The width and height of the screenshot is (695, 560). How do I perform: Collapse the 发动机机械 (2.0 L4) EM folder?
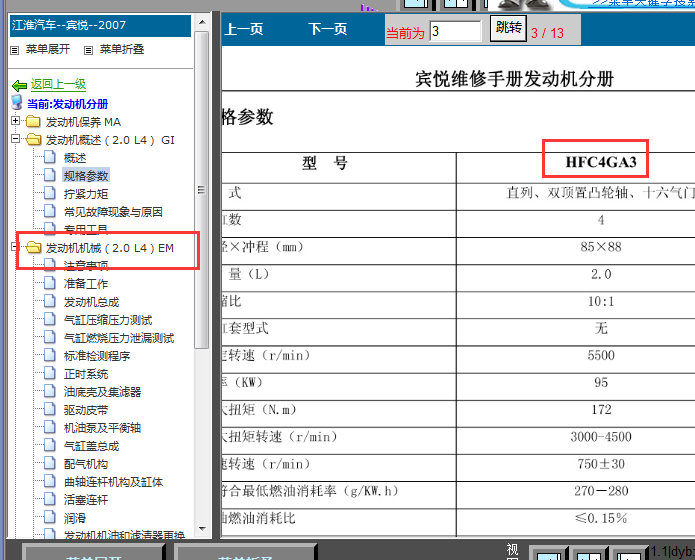pyautogui.click(x=15, y=247)
